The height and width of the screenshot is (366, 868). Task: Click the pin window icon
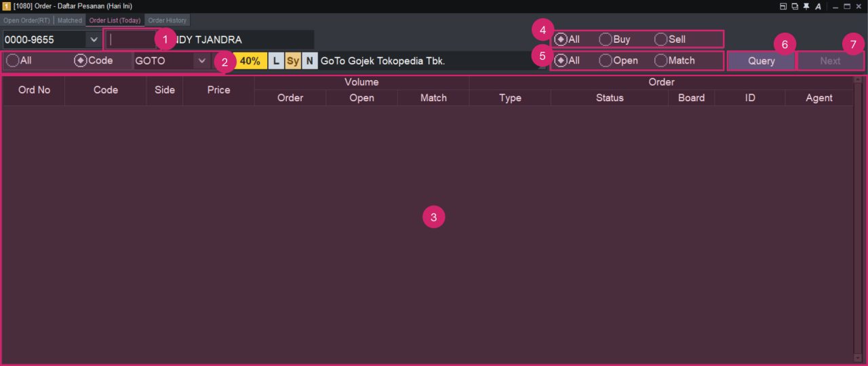806,6
